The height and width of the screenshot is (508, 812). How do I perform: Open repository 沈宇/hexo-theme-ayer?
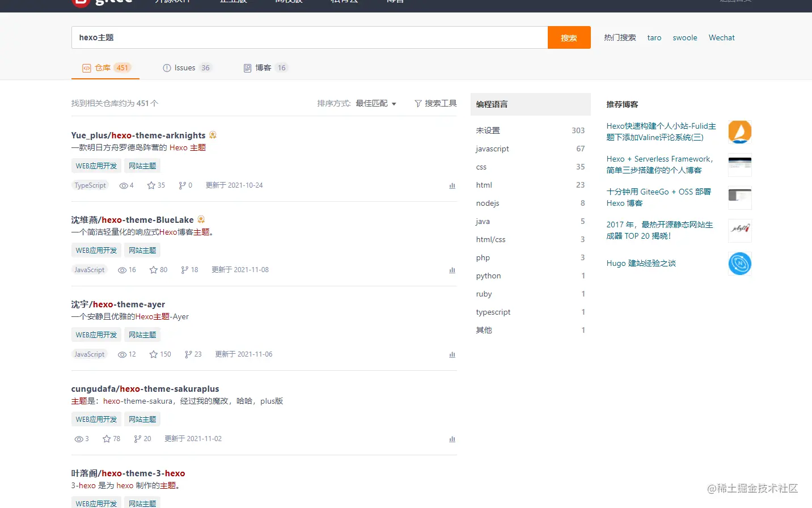pos(118,304)
